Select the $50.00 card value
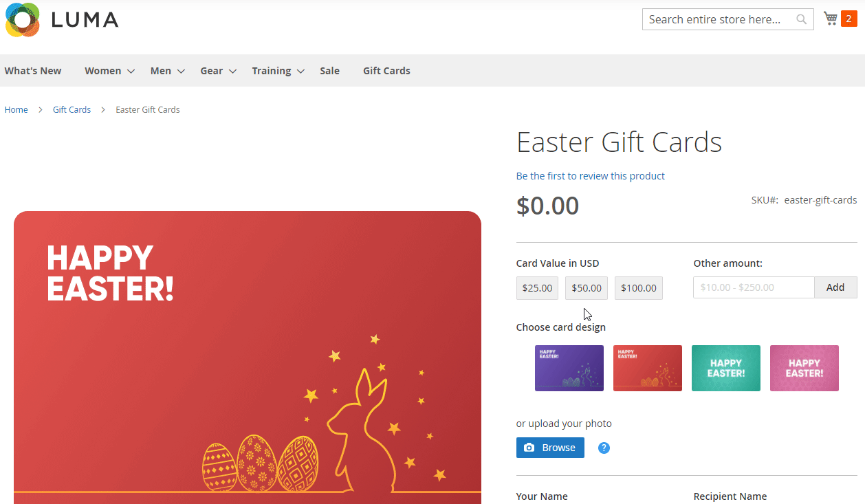 [x=587, y=288]
